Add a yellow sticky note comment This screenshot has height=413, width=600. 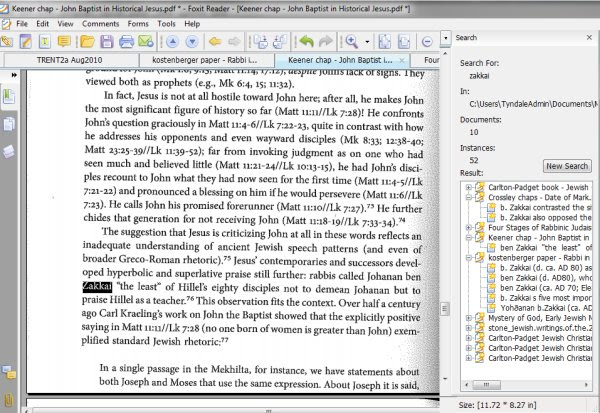tap(64, 41)
